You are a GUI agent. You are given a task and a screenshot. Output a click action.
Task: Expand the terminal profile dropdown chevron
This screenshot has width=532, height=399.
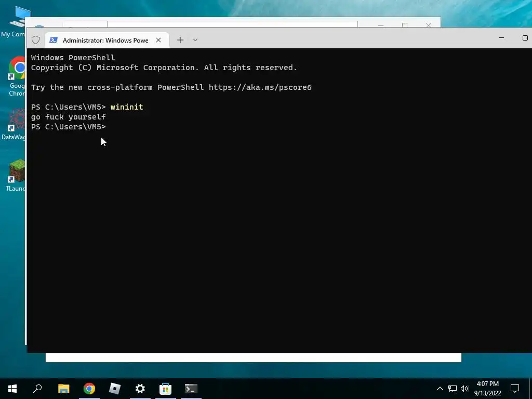tap(195, 40)
